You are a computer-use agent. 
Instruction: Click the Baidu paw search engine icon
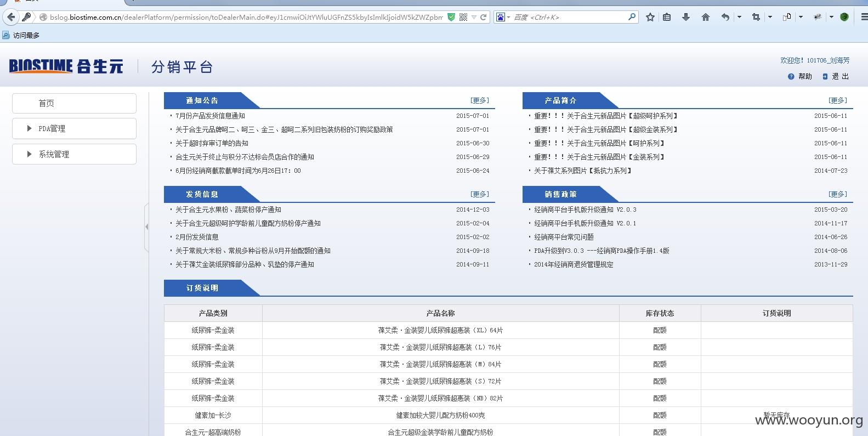[x=500, y=17]
